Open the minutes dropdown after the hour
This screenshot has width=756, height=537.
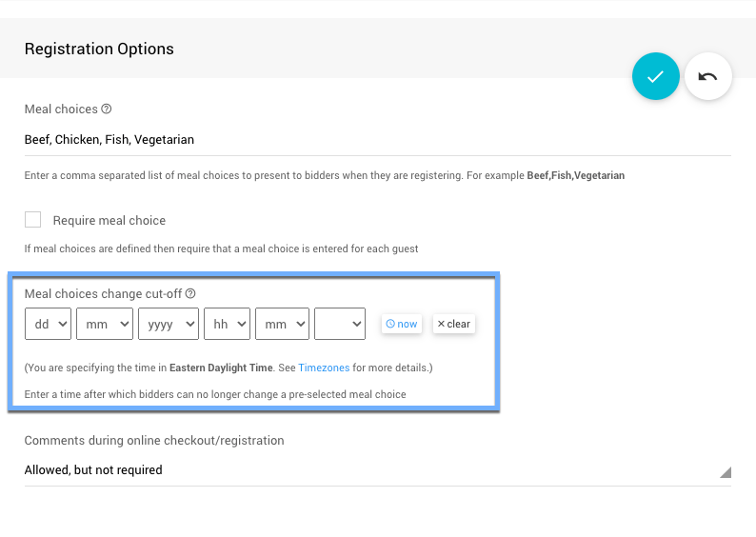click(x=282, y=324)
